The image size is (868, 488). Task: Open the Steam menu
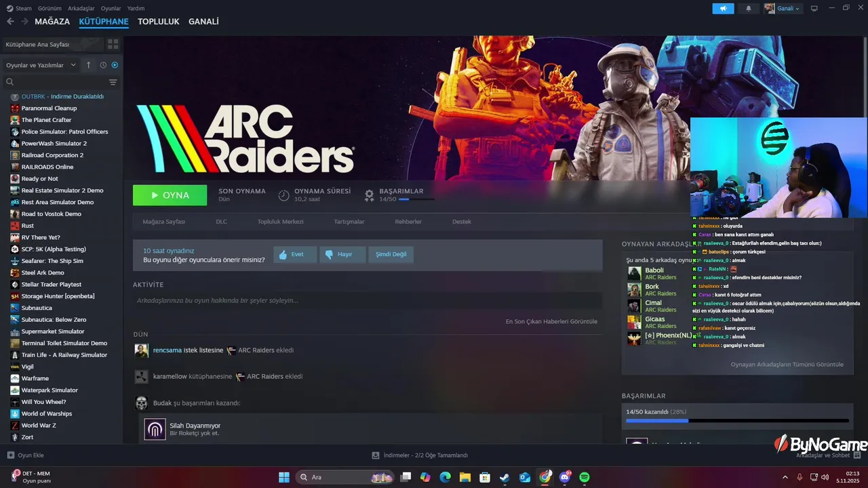click(19, 8)
